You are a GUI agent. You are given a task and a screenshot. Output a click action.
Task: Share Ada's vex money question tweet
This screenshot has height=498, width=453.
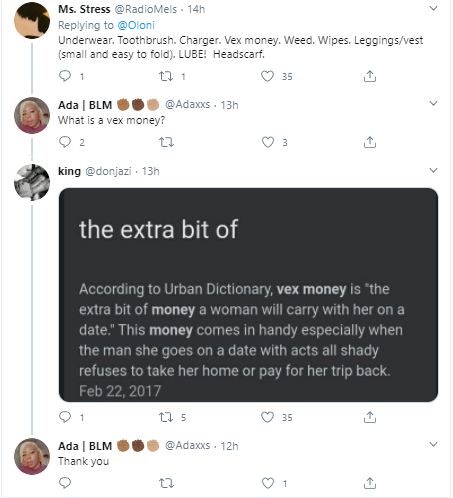[370, 142]
